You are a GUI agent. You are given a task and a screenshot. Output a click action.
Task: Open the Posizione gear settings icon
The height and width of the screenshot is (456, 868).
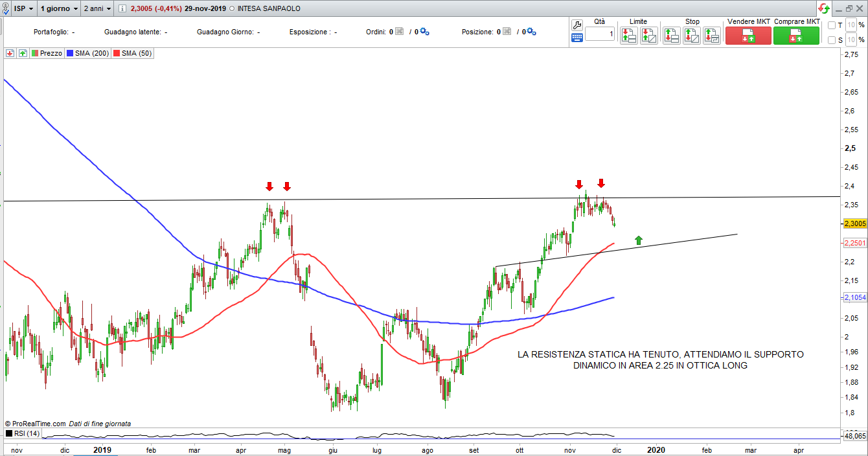pos(532,32)
